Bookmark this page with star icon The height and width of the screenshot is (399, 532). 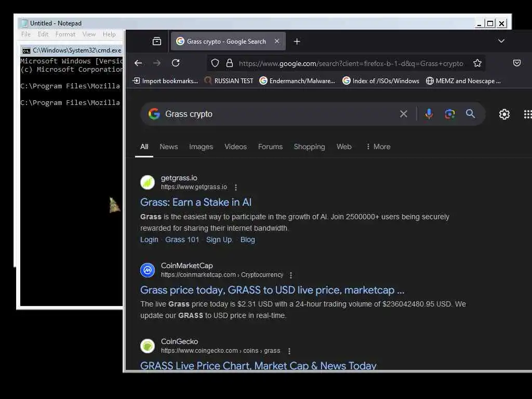point(477,63)
